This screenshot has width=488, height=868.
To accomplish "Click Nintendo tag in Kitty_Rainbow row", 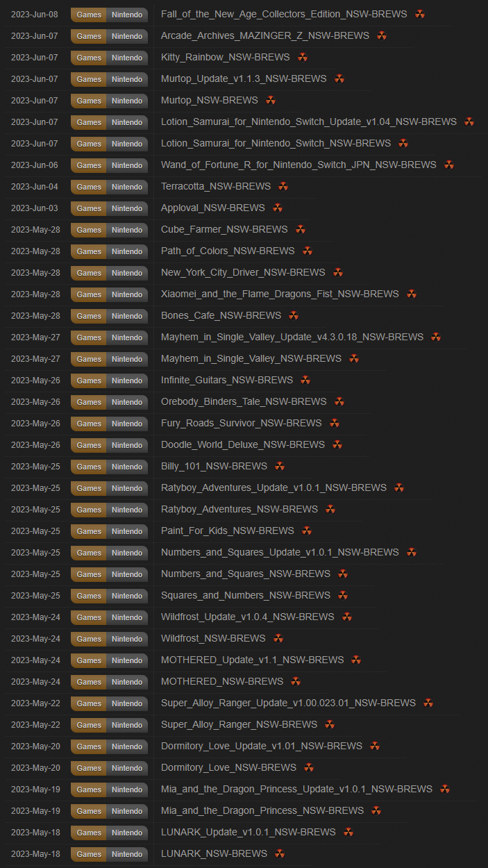I will pyautogui.click(x=127, y=58).
